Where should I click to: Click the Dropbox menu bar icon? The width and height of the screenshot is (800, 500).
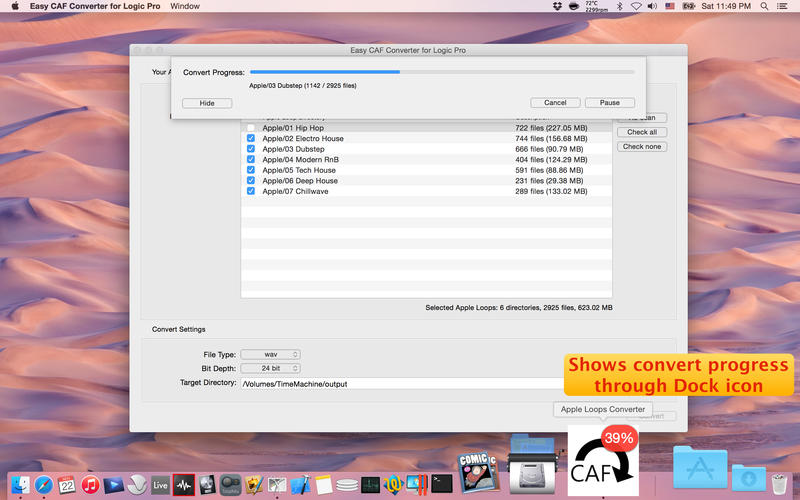point(557,6)
